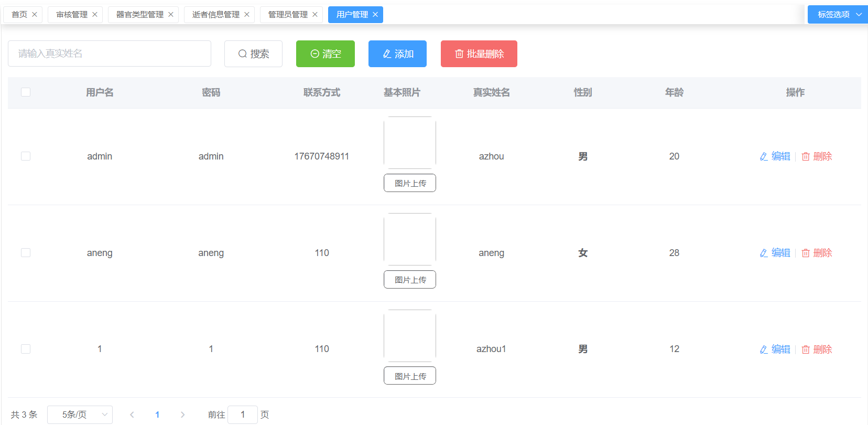This screenshot has height=425, width=868.
Task: Click phone number 17670748911 cell
Action: [x=322, y=156]
